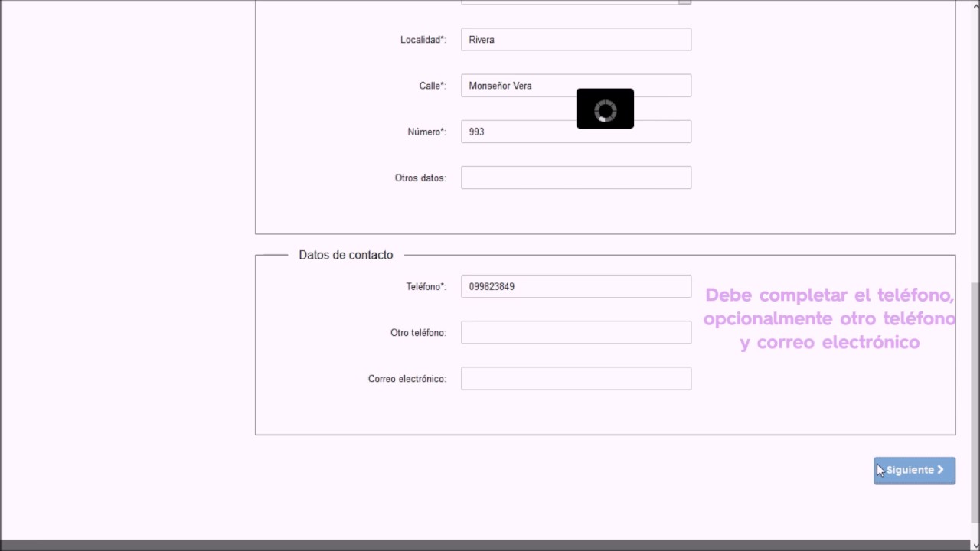
Task: Click the Correo electrónico label
Action: pyautogui.click(x=407, y=379)
